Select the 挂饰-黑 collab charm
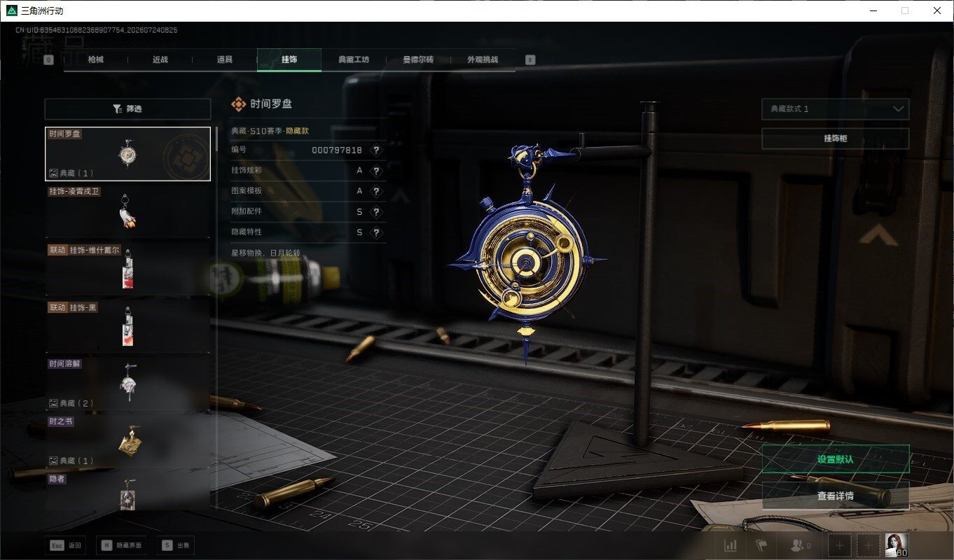This screenshot has height=560, width=954. (128, 327)
